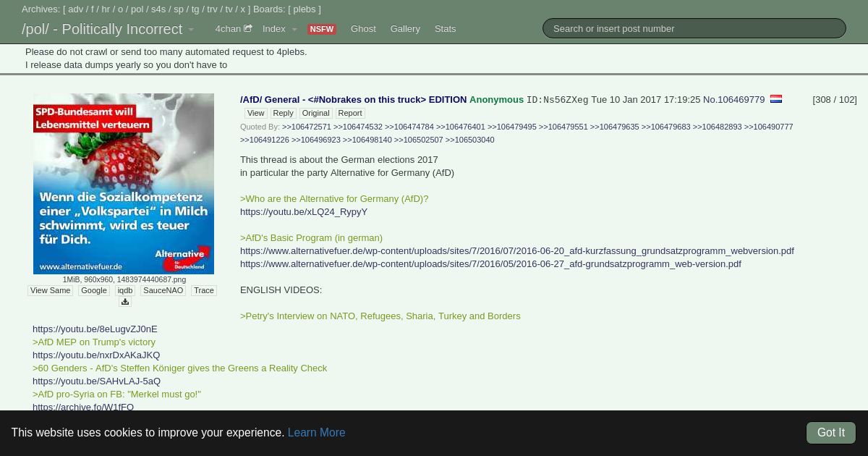Search the image with iqdb
Image resolution: width=868 pixels, height=456 pixels.
pos(125,290)
